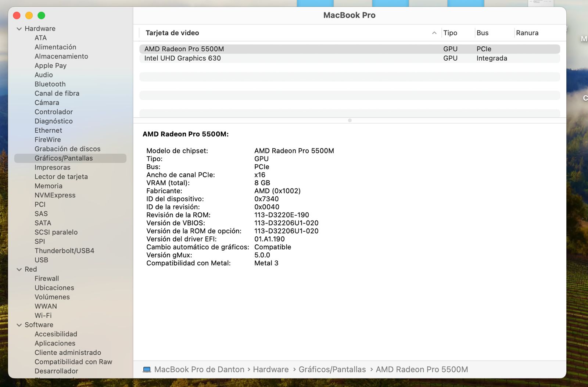
Task: Open Memoria hardware section
Action: (x=49, y=186)
